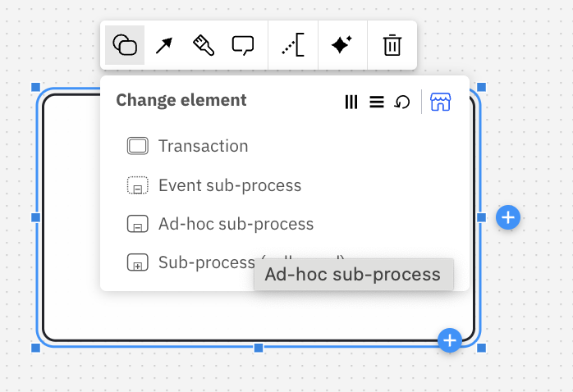Select Event sub-process option
This screenshot has width=573, height=392.
[x=229, y=185]
